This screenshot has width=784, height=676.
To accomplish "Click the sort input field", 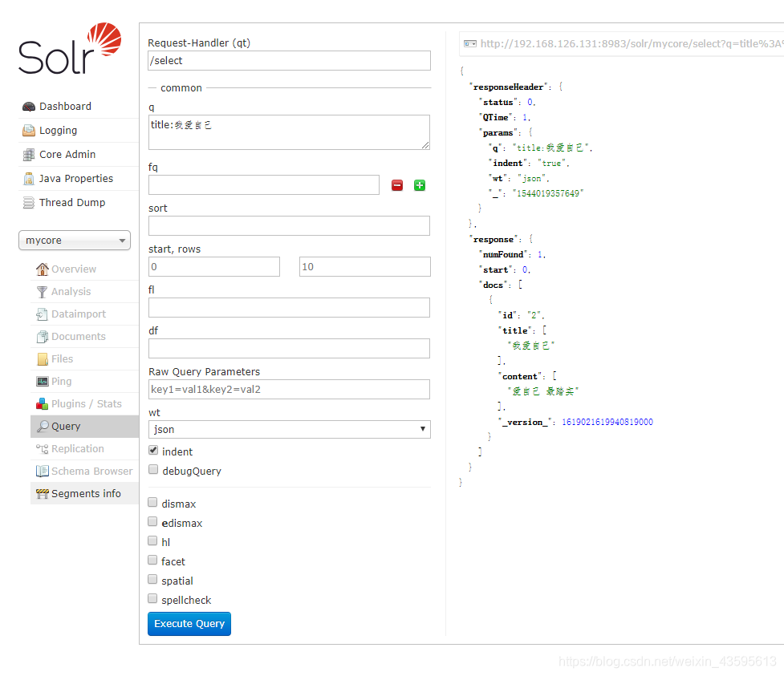I will click(x=289, y=226).
